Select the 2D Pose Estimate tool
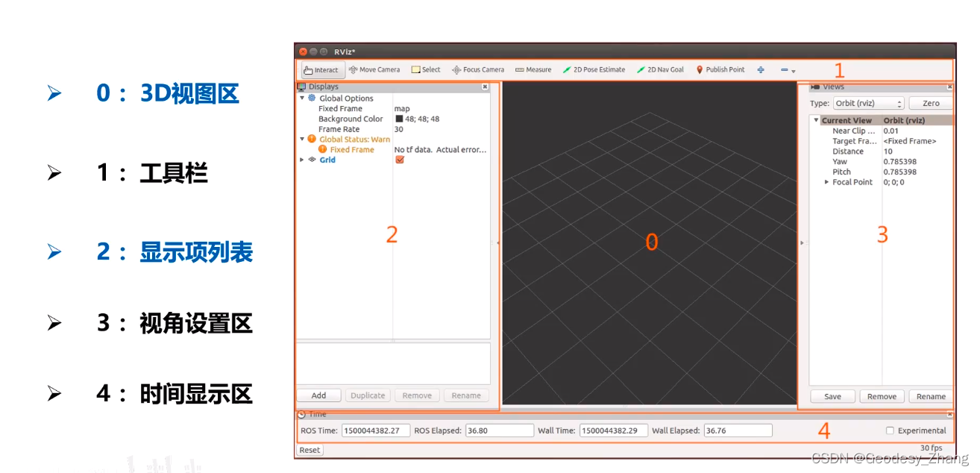This screenshot has width=980, height=473. point(594,69)
